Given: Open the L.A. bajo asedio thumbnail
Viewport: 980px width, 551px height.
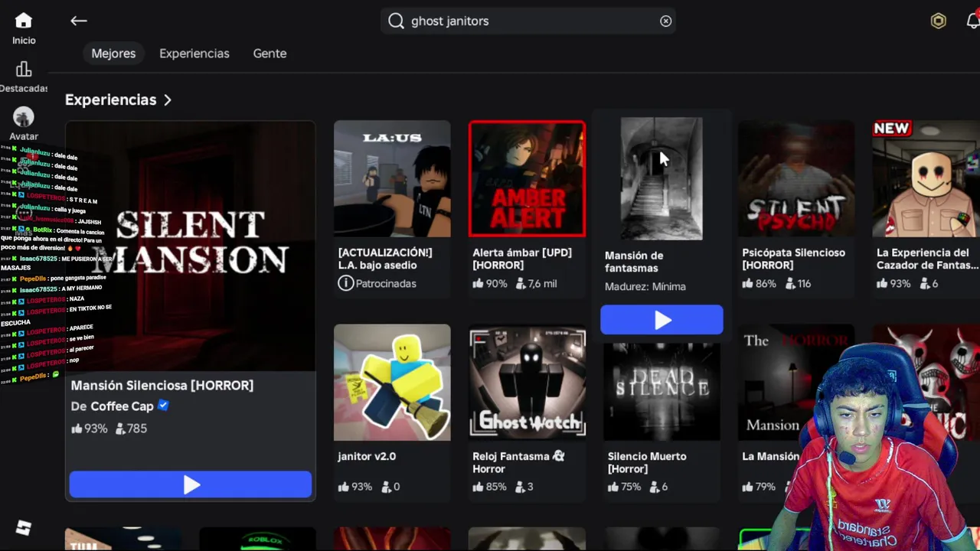Looking at the screenshot, I should tap(392, 178).
